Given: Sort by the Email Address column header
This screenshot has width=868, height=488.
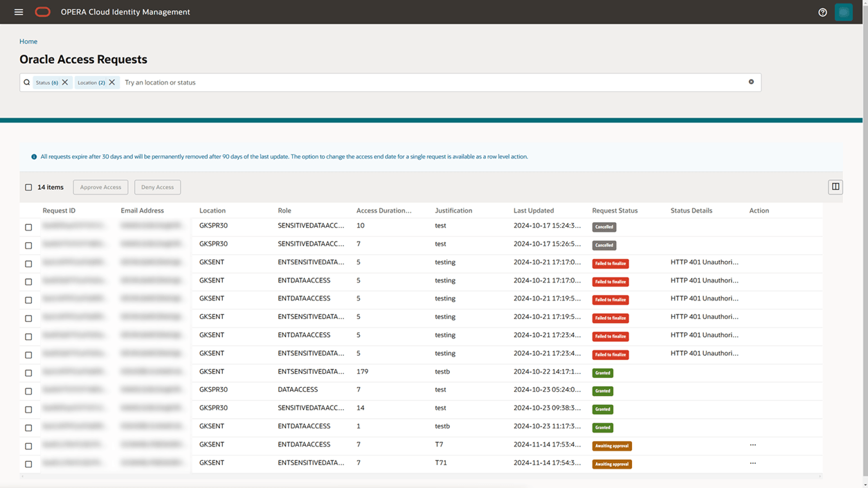Looking at the screenshot, I should (142, 210).
